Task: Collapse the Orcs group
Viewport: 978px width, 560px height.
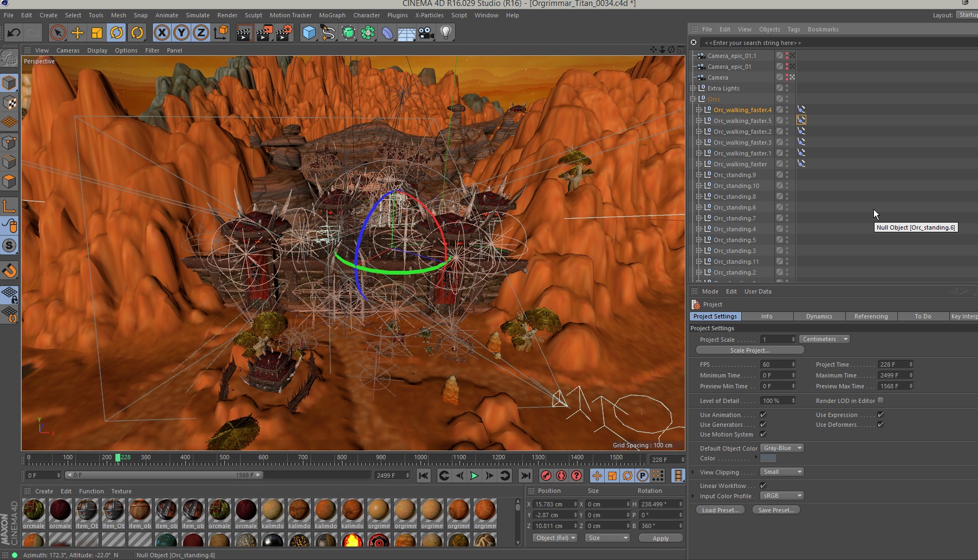Action: 693,99
